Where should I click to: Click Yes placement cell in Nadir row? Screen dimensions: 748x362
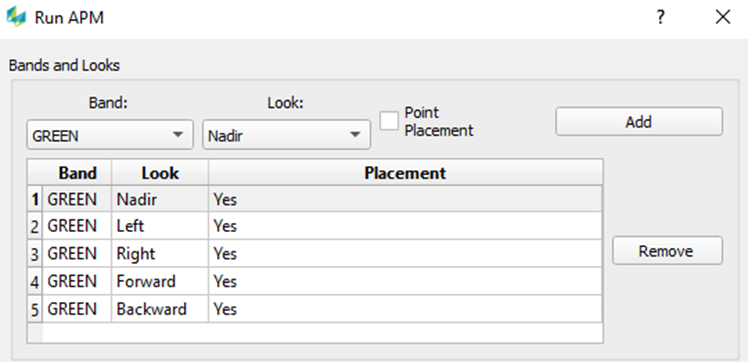pos(405,199)
